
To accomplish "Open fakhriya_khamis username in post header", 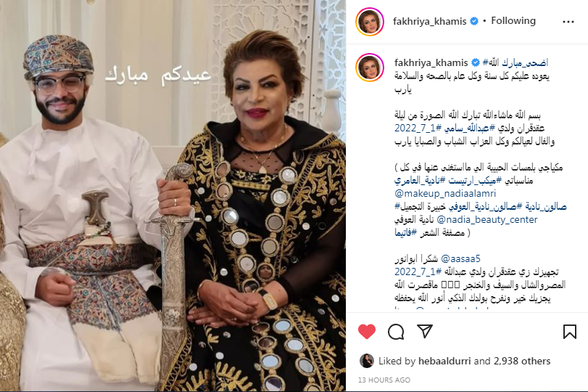I will (430, 21).
